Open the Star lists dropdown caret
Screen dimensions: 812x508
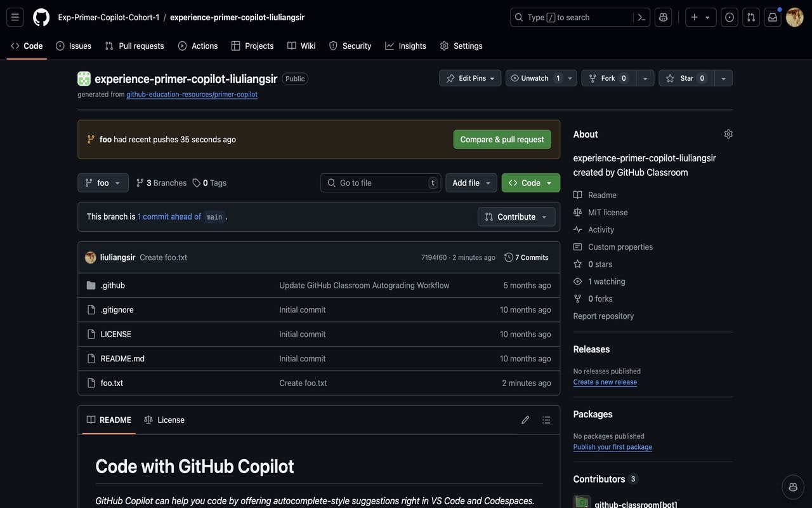tap(723, 78)
